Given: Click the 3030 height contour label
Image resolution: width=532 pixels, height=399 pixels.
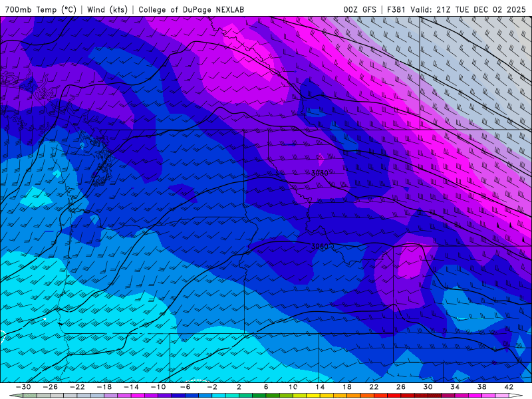Looking at the screenshot, I should [x=320, y=173].
